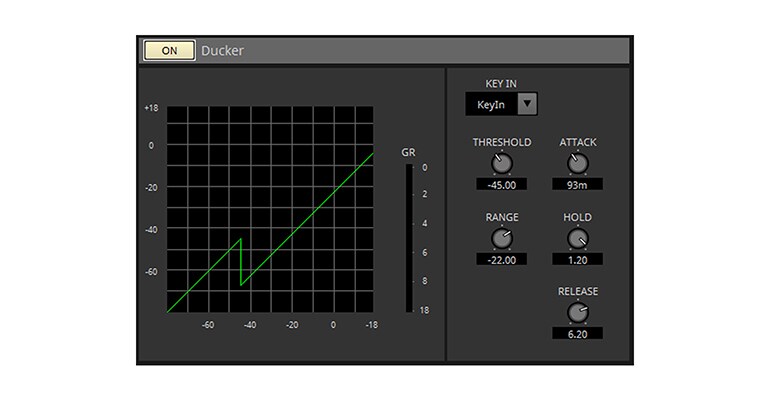Click the threshold value field -45.00
Viewport: 770px width, 400px height.
coord(501,185)
